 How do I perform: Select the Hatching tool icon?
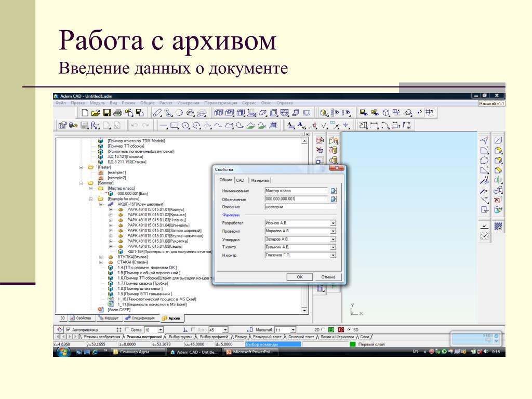[273, 126]
